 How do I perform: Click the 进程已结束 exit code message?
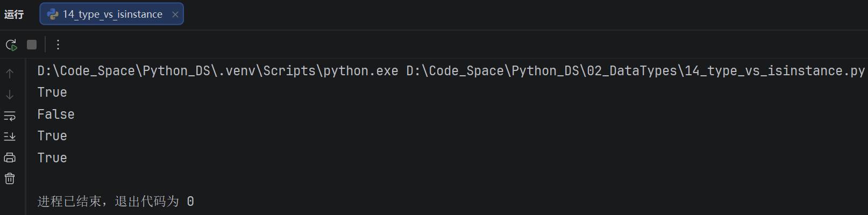pos(116,202)
